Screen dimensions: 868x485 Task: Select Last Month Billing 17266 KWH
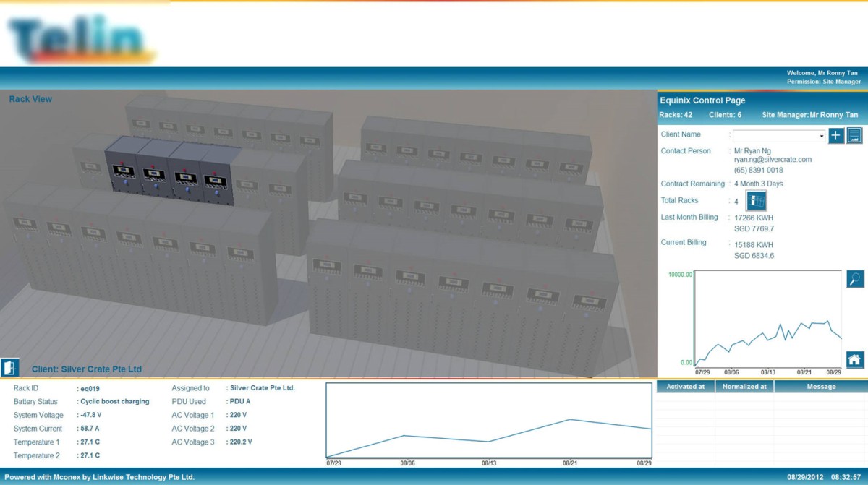[754, 217]
